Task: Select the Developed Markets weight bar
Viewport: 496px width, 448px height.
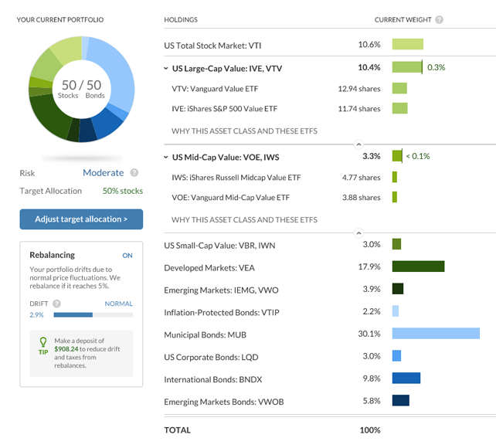Action: pos(418,266)
